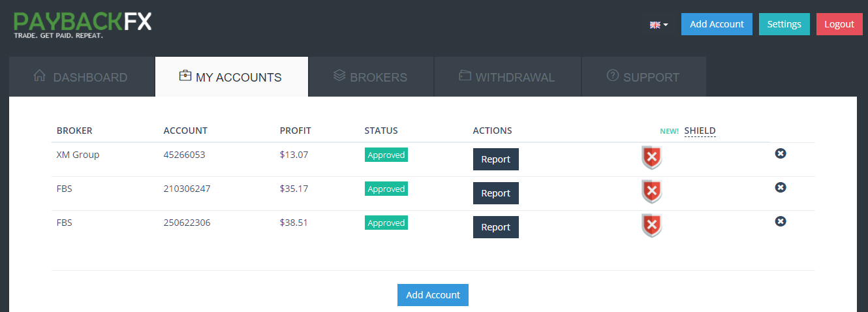The image size is (868, 312).
Task: Click the Account column header
Action: 185,131
